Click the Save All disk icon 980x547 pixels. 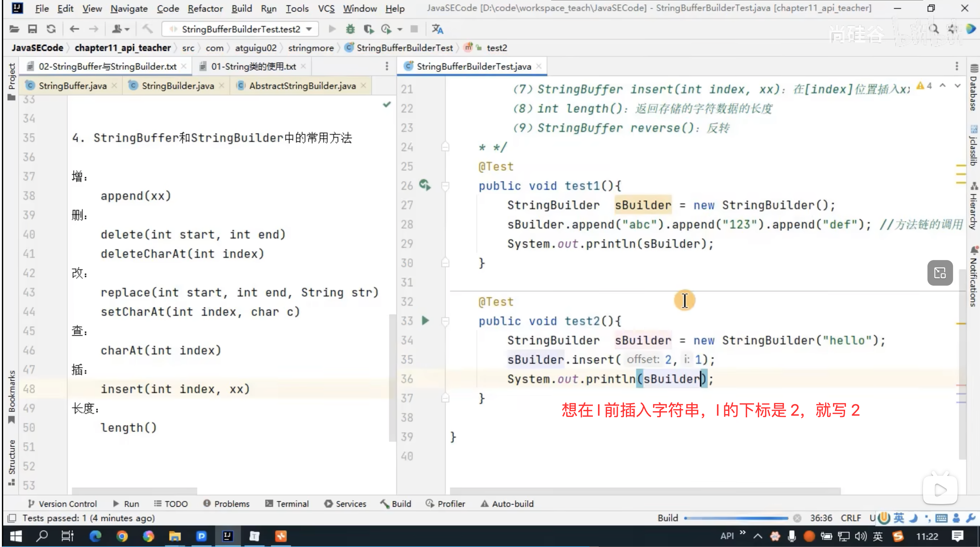32,29
